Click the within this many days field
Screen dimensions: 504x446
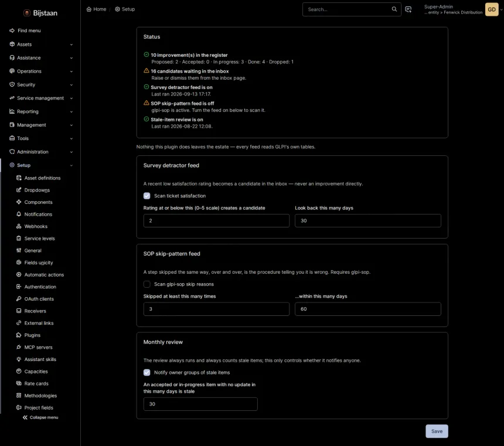(x=367, y=309)
